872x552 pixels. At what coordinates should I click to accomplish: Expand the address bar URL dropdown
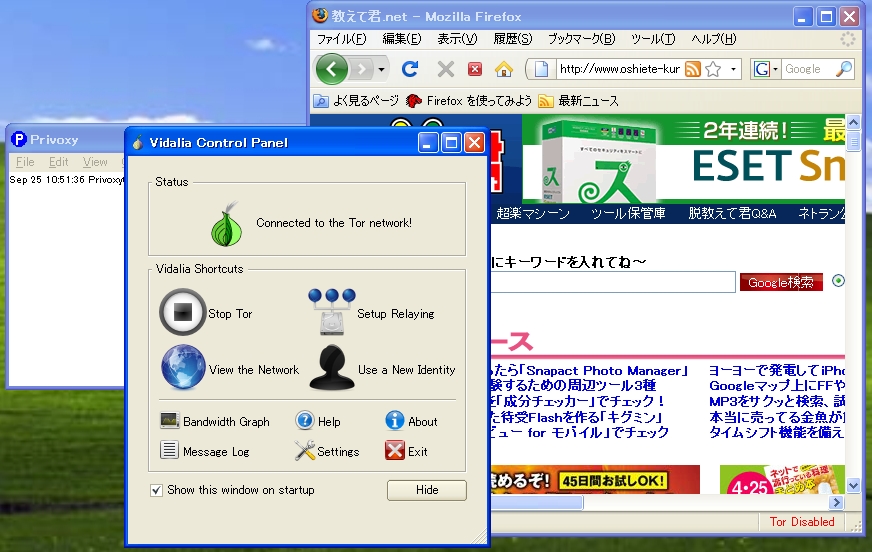[x=733, y=69]
